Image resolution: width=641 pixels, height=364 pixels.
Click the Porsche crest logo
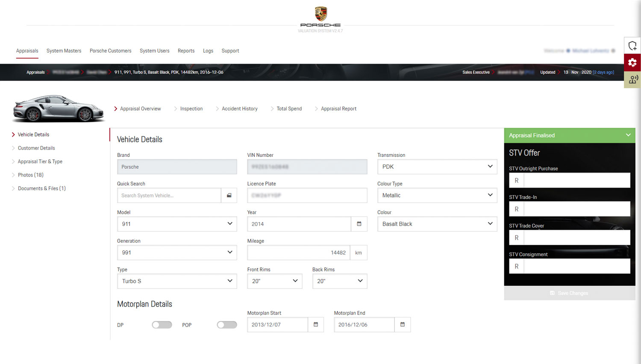tap(321, 14)
